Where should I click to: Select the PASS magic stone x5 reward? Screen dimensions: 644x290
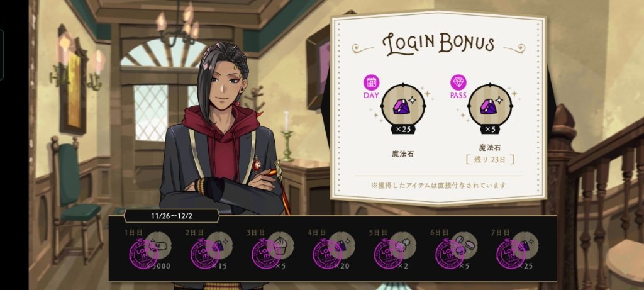489,105
